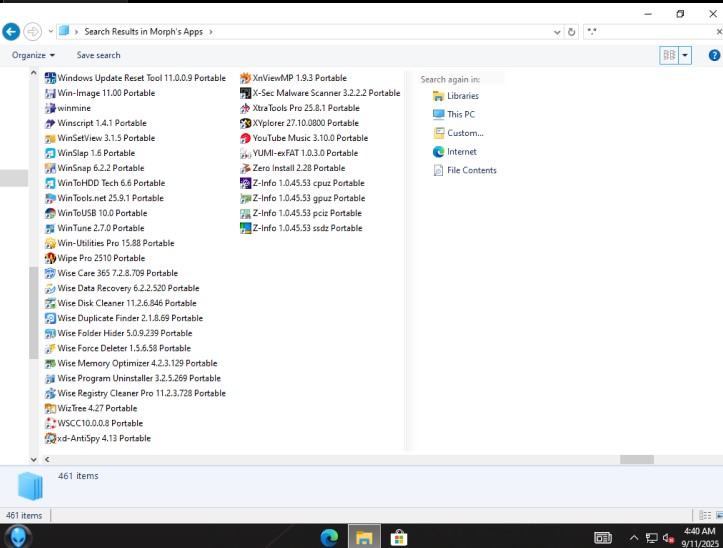Click the Change your view button
723x548 pixels.
point(669,55)
